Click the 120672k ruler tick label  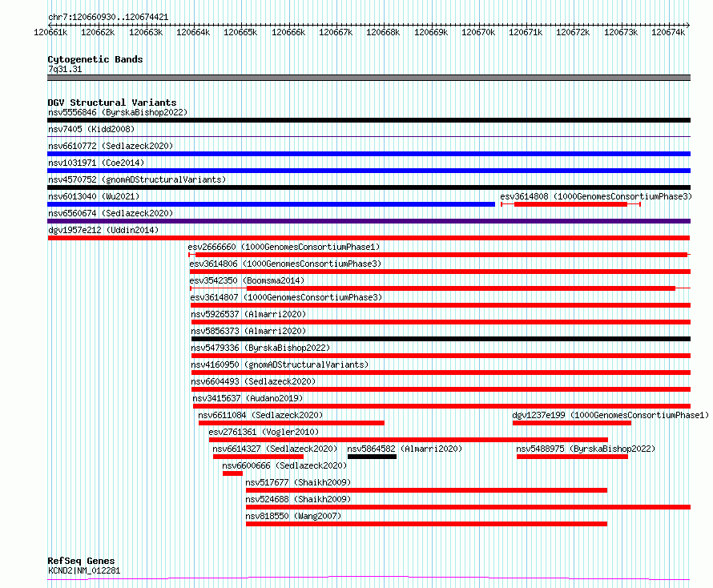point(573,32)
